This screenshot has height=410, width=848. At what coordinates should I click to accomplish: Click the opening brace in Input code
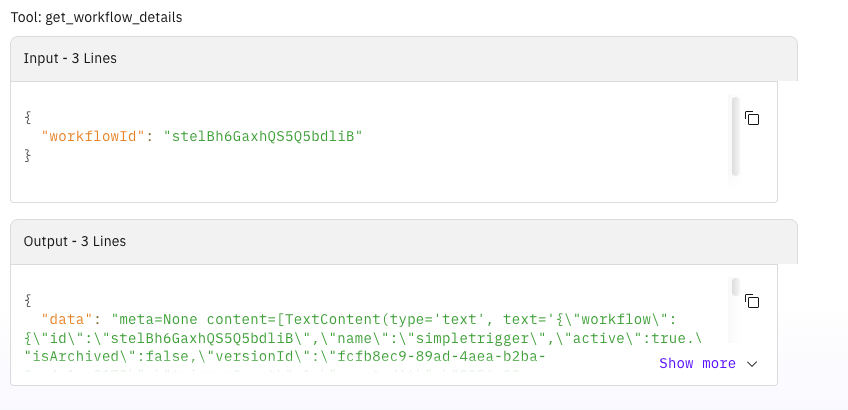(28, 117)
